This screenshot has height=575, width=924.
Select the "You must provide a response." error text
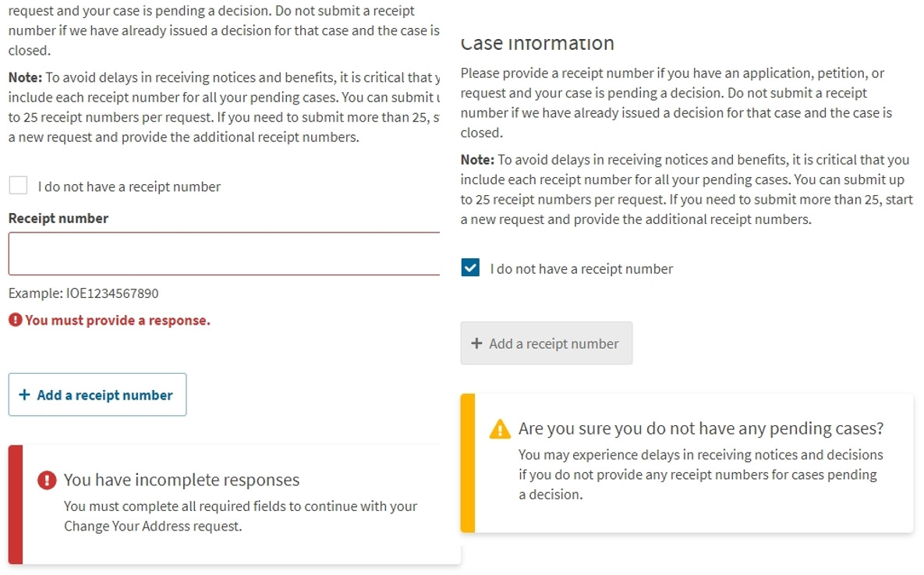tap(117, 320)
